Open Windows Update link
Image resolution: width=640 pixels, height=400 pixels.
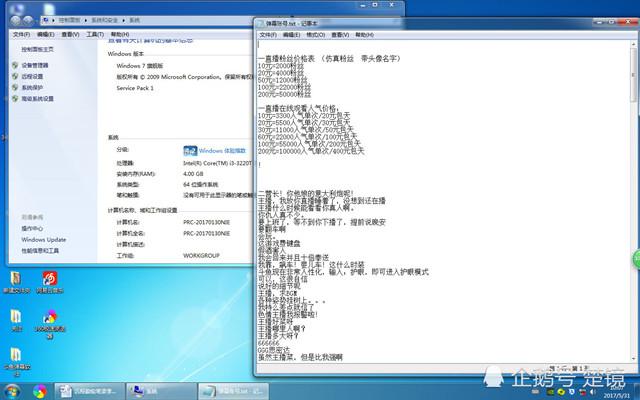click(43, 240)
